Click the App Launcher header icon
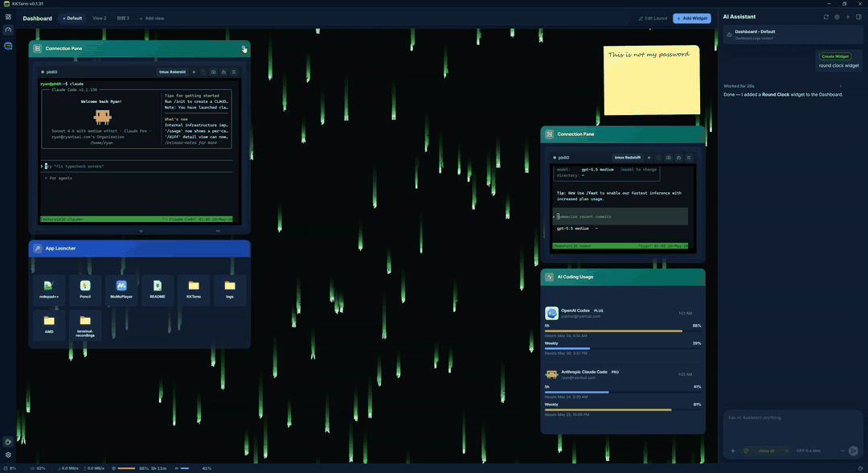This screenshot has width=868, height=473. (x=37, y=248)
